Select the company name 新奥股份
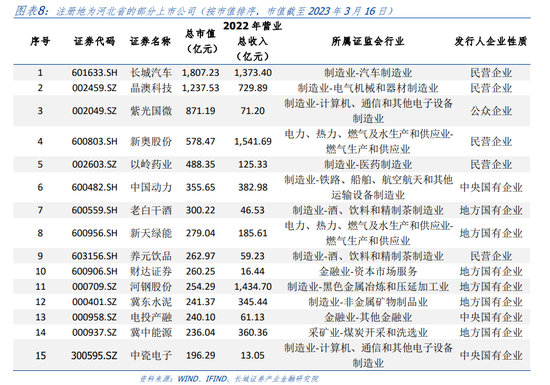 (x=151, y=141)
